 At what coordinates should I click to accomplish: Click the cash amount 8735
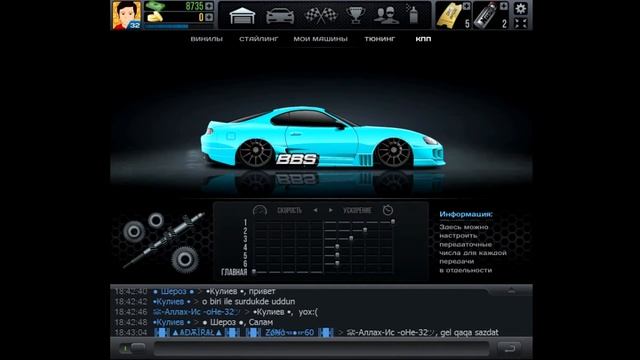194,6
